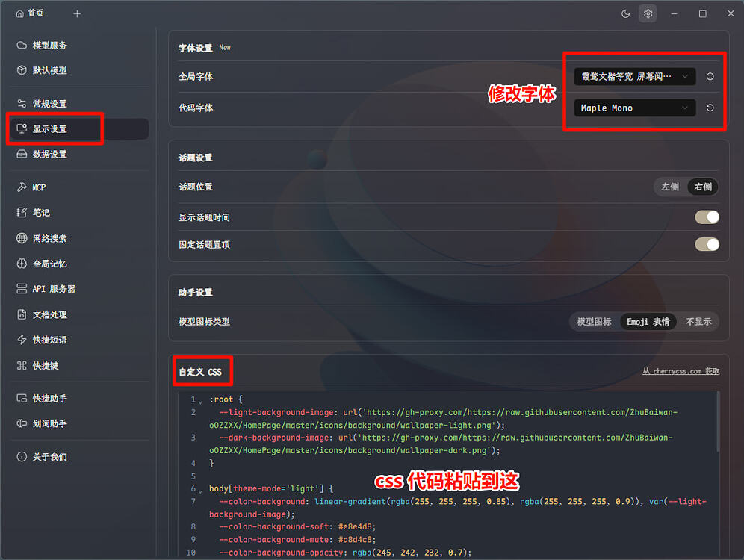Viewport: 744px width, 560px height.
Task: Click the cube icon beside 默认模型
Action: tap(22, 70)
